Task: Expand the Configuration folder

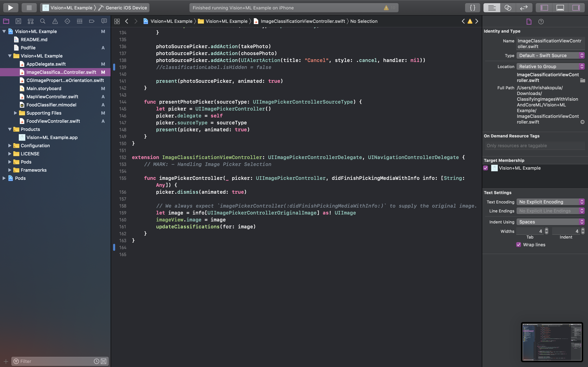Action: [10, 146]
